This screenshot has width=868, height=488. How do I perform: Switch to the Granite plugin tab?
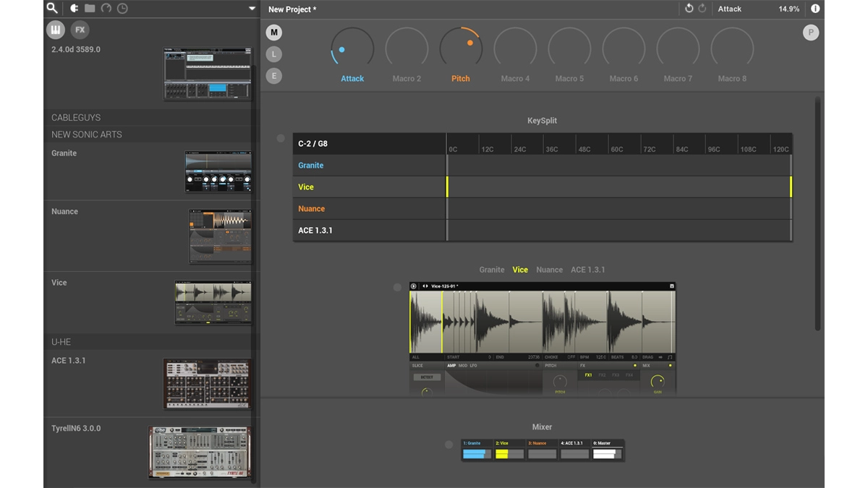492,270
